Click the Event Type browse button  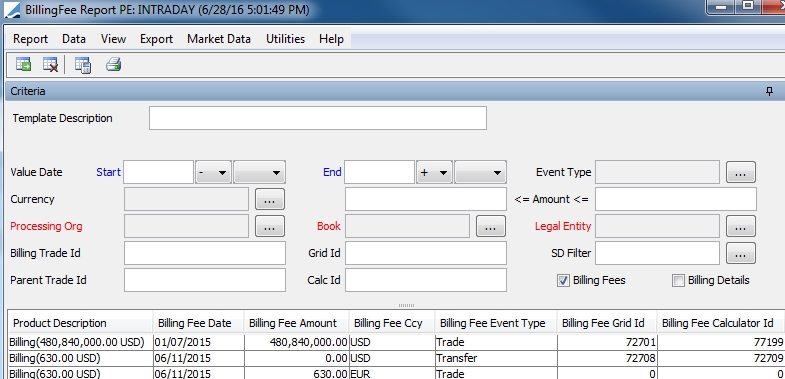coord(740,172)
